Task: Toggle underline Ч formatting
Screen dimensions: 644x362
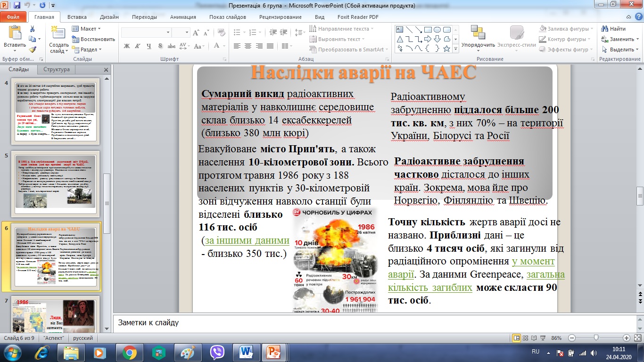Action: [149, 46]
